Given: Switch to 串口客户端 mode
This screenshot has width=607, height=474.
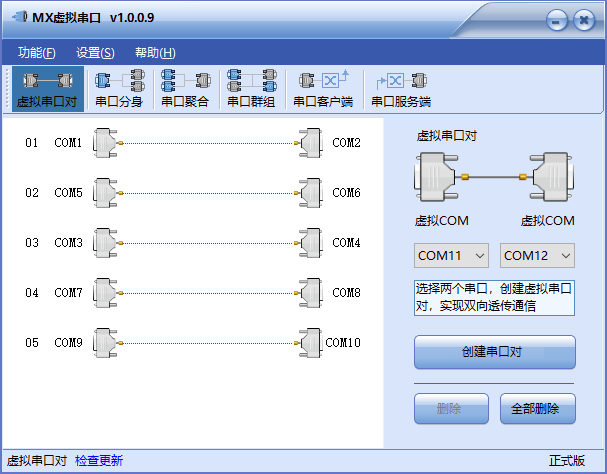Looking at the screenshot, I should pyautogui.click(x=323, y=89).
